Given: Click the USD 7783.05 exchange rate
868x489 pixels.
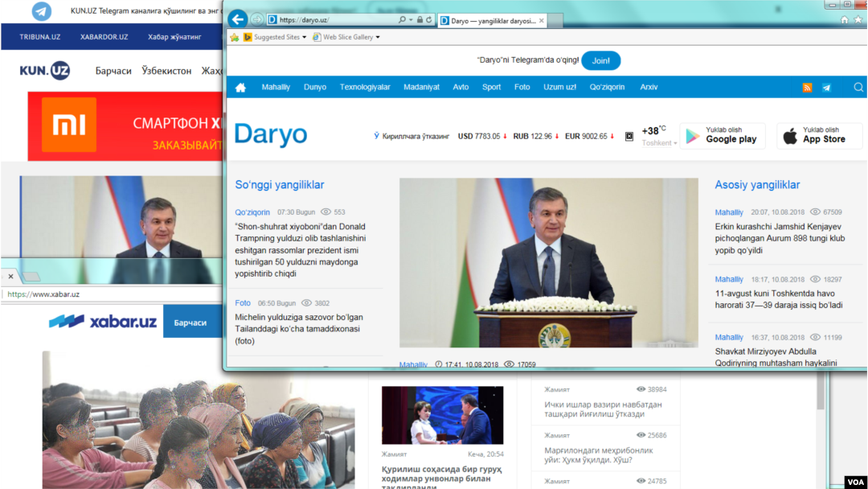Looking at the screenshot, I should [479, 136].
